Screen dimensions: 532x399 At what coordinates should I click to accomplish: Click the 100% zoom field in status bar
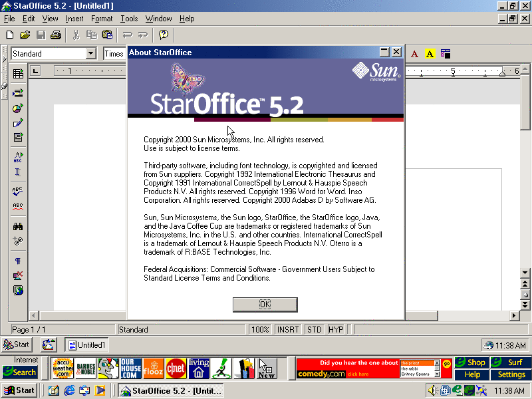click(x=260, y=329)
